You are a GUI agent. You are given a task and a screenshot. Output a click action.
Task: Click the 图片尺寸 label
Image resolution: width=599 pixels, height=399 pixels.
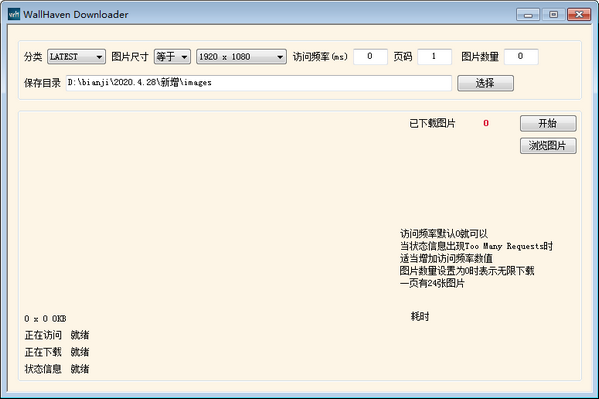click(x=130, y=57)
